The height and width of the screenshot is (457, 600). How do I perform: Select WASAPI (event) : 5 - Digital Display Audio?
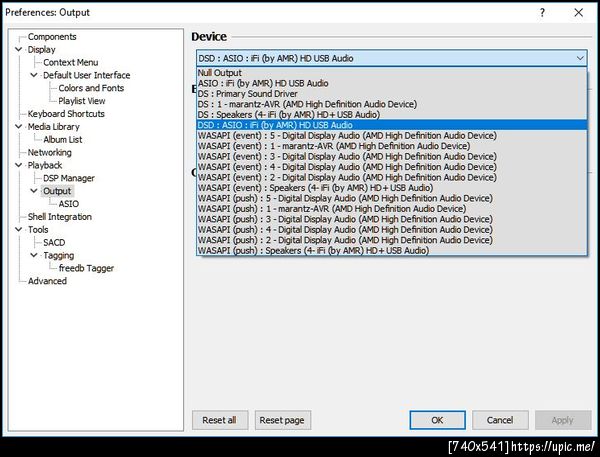[392, 135]
